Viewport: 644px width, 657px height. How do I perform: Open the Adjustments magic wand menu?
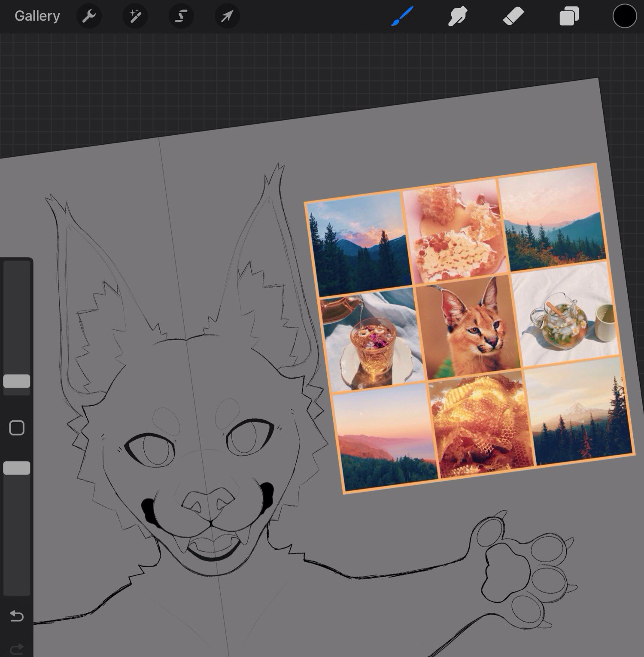pyautogui.click(x=135, y=16)
